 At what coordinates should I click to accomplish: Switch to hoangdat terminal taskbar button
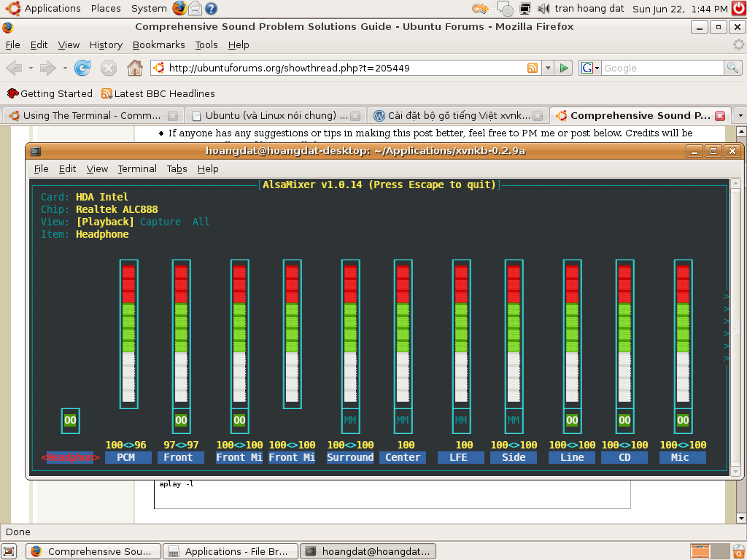[x=368, y=551]
